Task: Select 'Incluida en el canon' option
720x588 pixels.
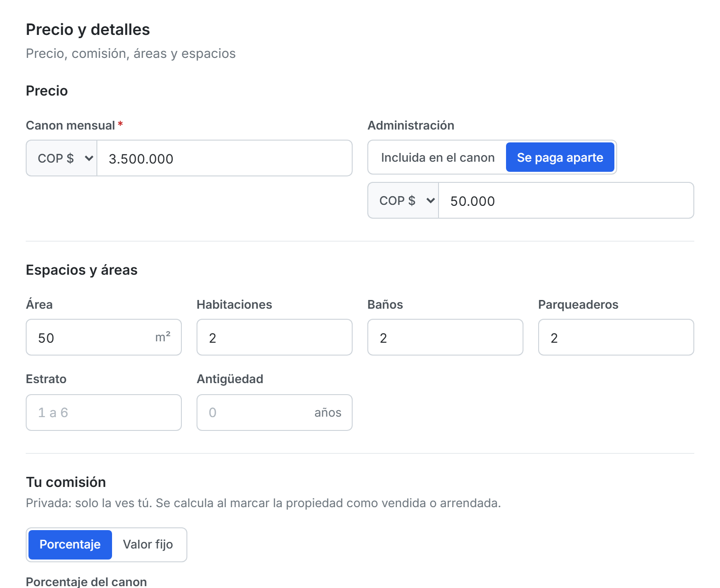Action: (x=438, y=158)
